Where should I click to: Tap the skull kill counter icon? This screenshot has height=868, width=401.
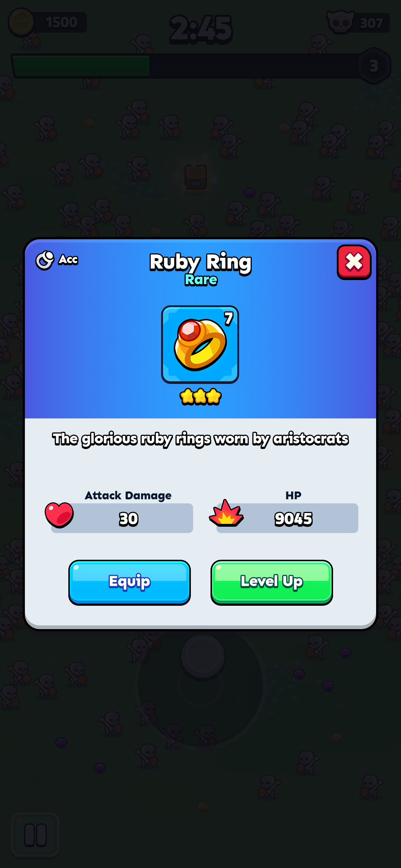[340, 22]
